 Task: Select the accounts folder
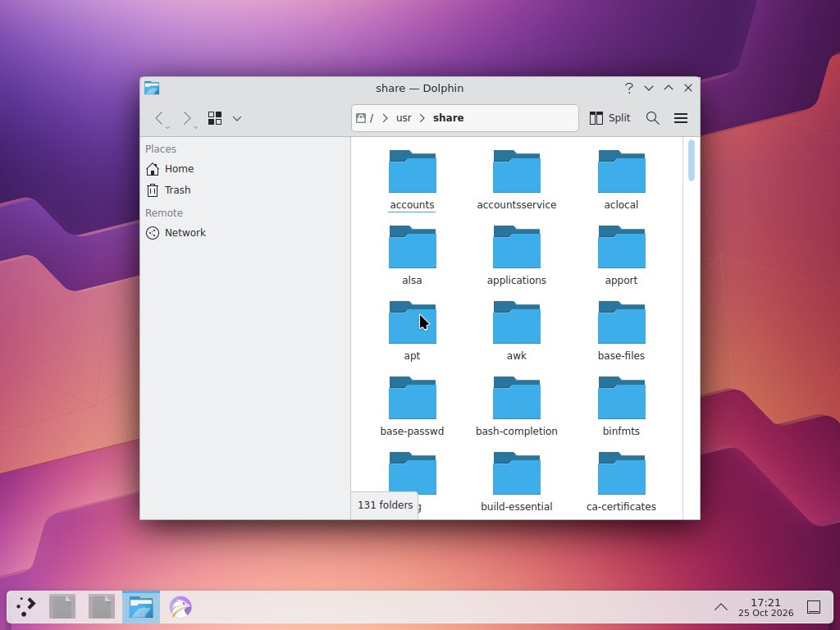tap(412, 180)
